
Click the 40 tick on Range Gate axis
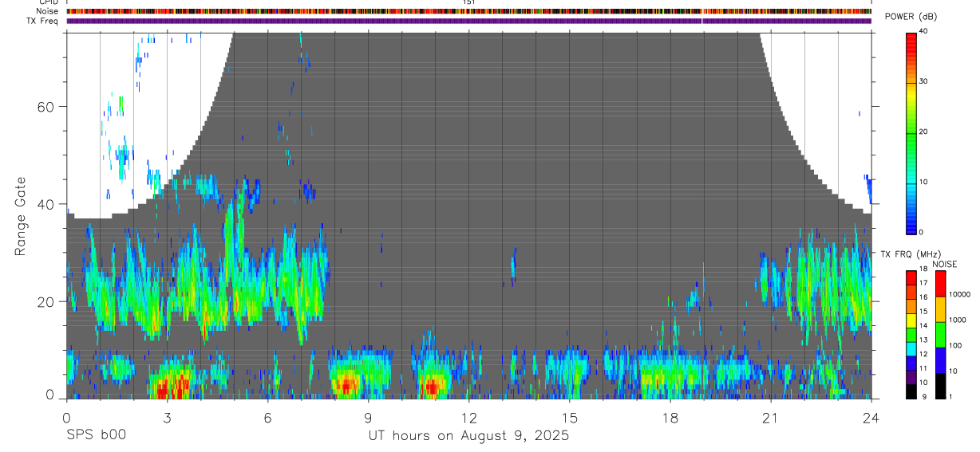click(x=45, y=204)
